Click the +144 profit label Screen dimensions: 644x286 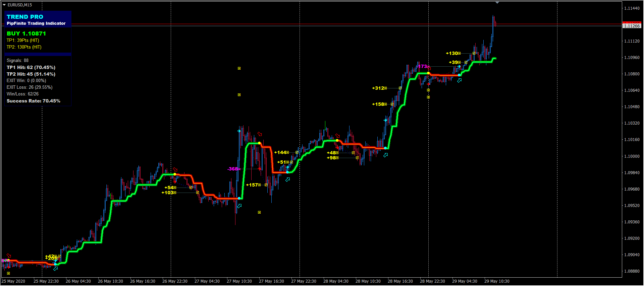280,152
